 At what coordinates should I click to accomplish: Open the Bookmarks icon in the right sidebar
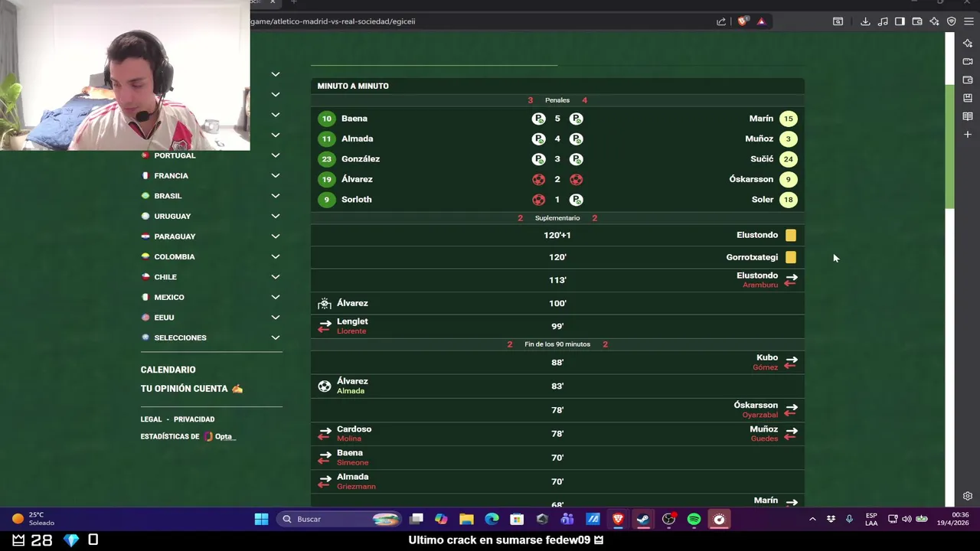click(968, 98)
